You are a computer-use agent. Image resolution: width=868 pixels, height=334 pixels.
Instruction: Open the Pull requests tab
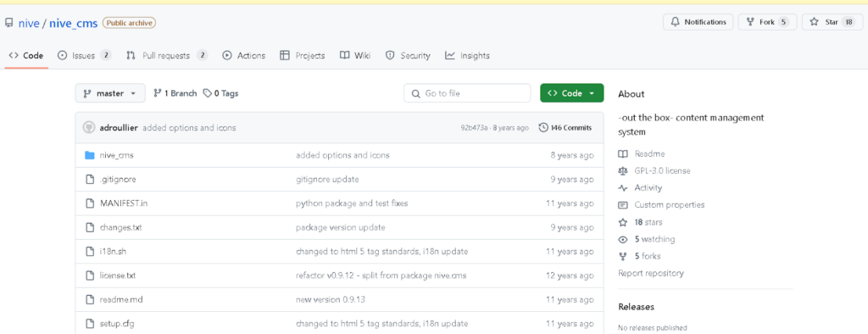click(167, 55)
